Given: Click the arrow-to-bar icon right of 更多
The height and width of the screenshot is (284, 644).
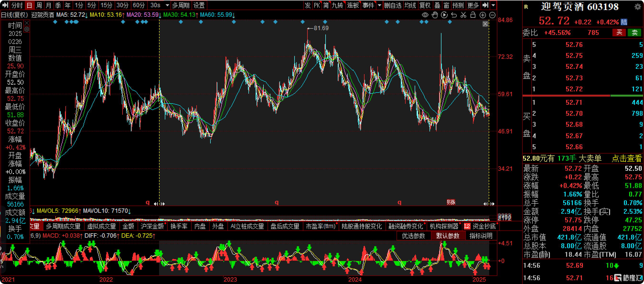Looking at the screenshot, I should tap(485, 5).
